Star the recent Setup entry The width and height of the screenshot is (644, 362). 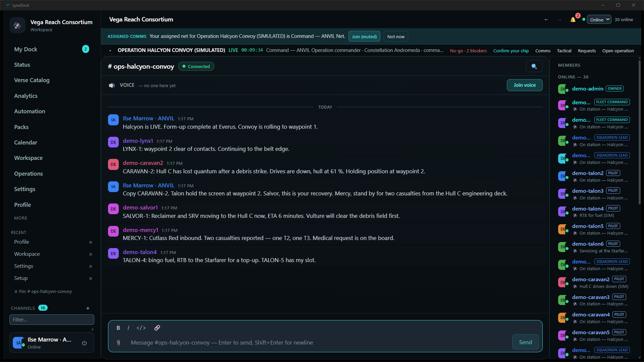tap(91, 278)
